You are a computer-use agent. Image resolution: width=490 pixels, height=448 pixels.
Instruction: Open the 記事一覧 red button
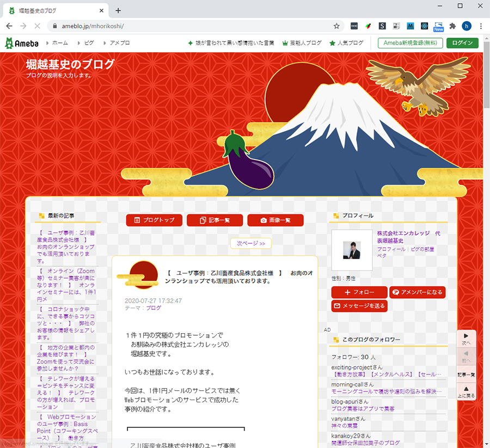(215, 220)
